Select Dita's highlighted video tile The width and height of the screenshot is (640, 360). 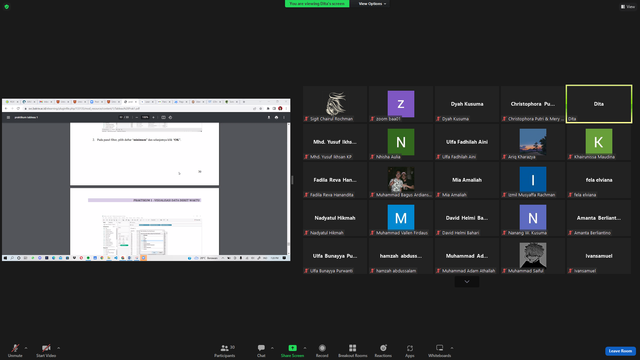pyautogui.click(x=599, y=104)
